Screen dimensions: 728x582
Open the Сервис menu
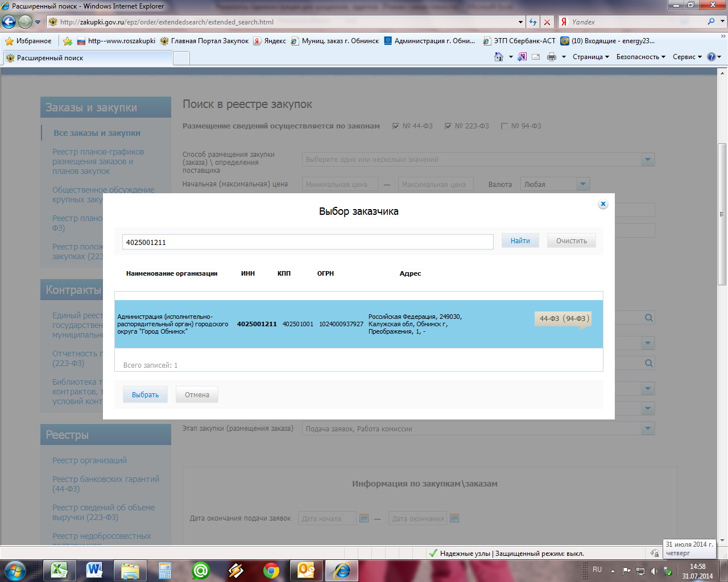click(686, 57)
